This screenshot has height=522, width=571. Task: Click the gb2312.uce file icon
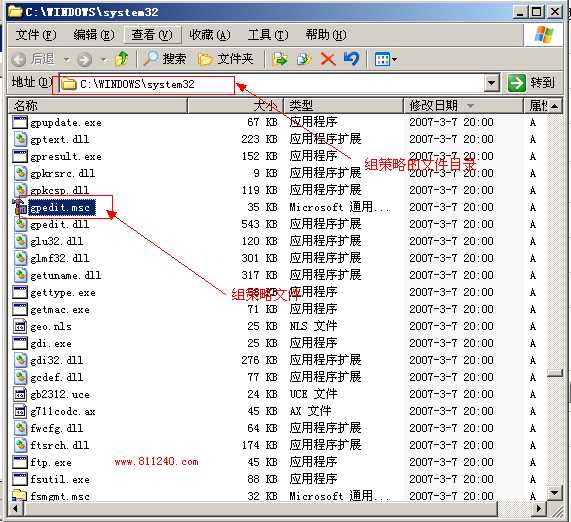[20, 394]
